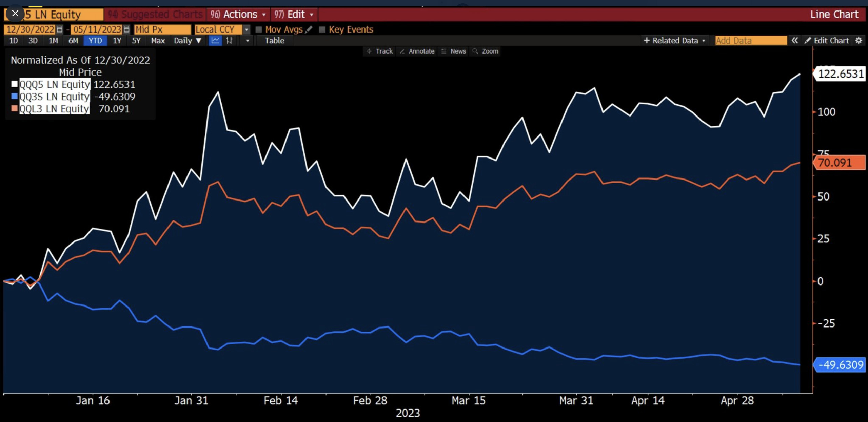Image resolution: width=868 pixels, height=422 pixels.
Task: Open chart settings gear icon
Action: pyautogui.click(x=859, y=41)
